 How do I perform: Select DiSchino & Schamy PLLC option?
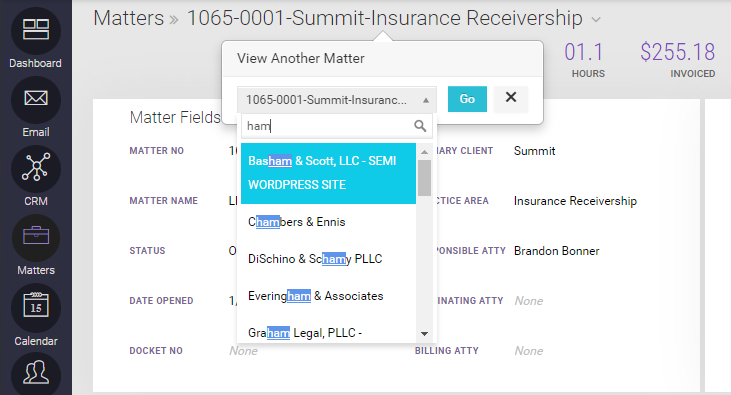[x=328, y=259]
